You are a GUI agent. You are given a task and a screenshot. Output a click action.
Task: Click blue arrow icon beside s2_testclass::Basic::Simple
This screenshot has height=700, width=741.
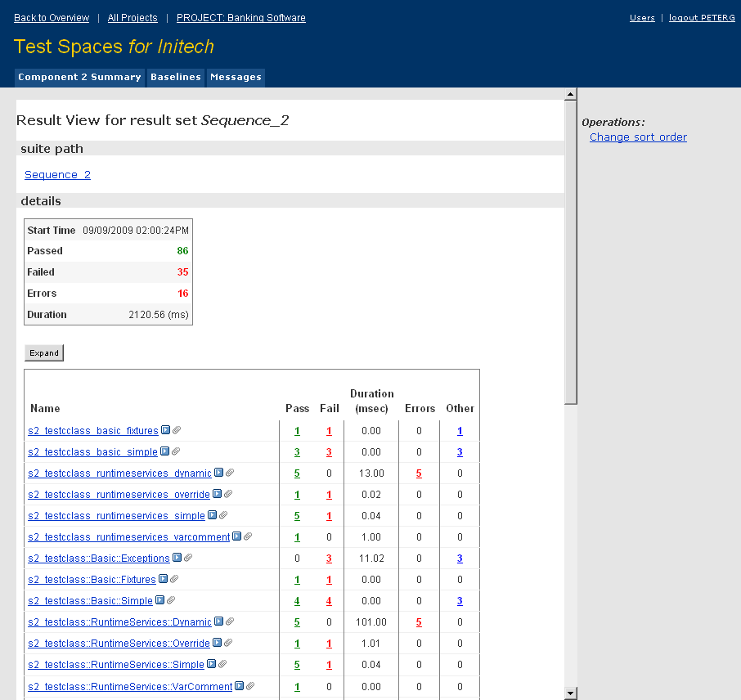pyautogui.click(x=159, y=600)
